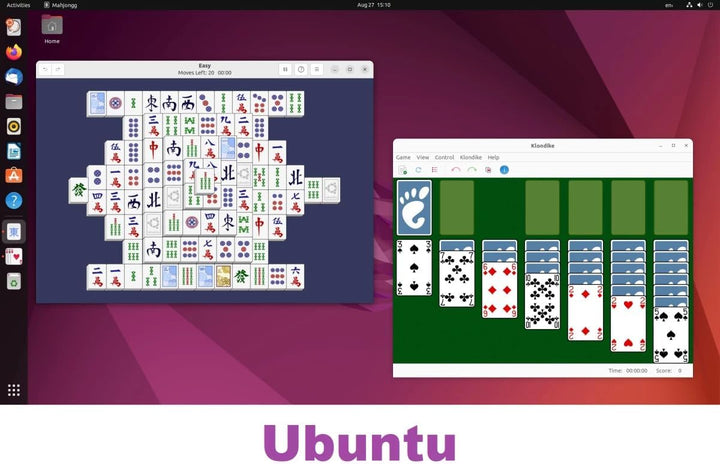Start a new game in Klondike toolbar

coord(403,170)
